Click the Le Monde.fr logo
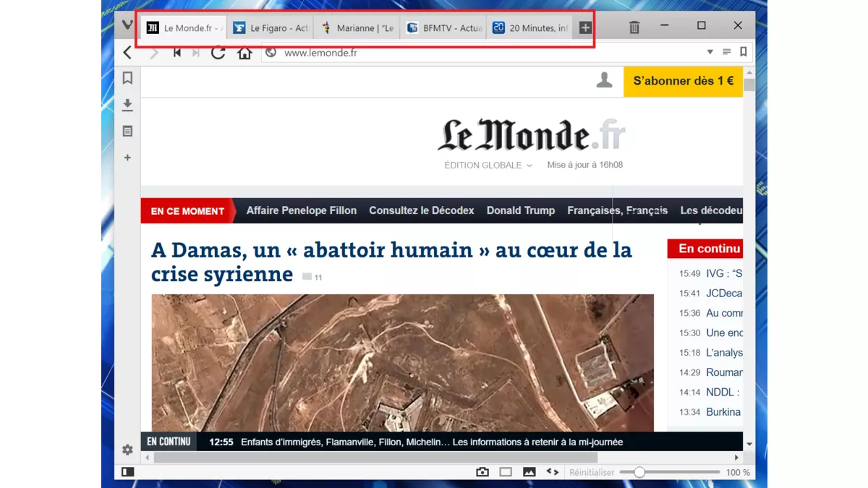This screenshot has height=488, width=868. pyautogui.click(x=532, y=135)
